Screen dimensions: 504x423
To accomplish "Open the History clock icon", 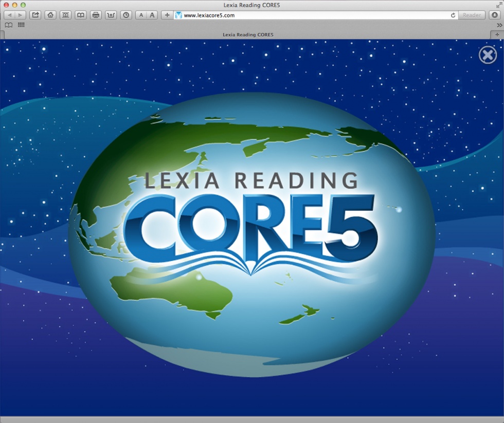I will (125, 15).
